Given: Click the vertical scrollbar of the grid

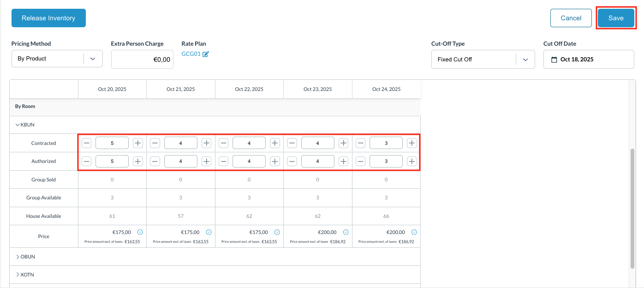Looking at the screenshot, I should click(x=632, y=208).
